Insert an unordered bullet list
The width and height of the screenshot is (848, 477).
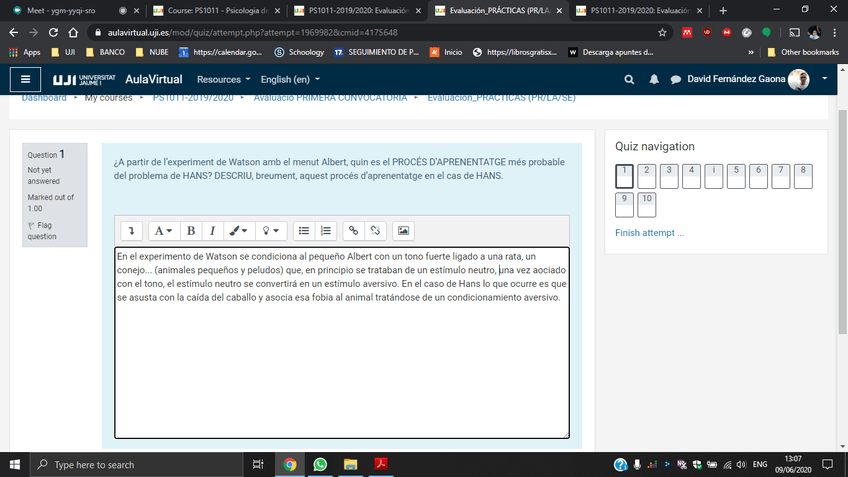pyautogui.click(x=304, y=231)
